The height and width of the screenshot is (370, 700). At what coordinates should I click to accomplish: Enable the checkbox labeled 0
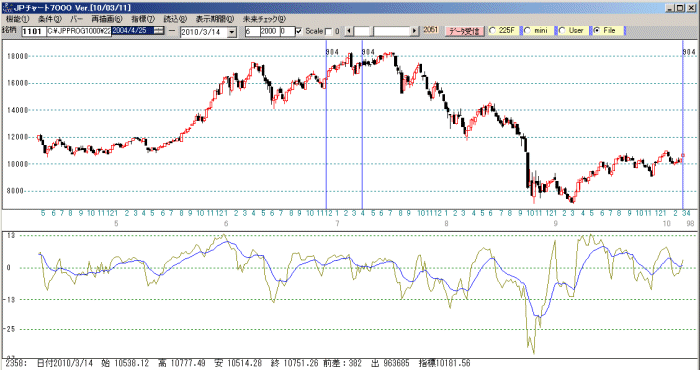(329, 31)
